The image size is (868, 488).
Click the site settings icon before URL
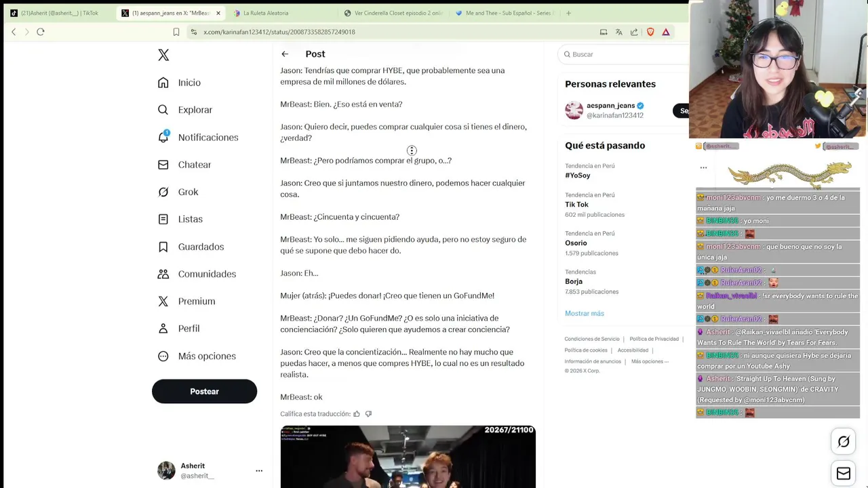tap(193, 32)
